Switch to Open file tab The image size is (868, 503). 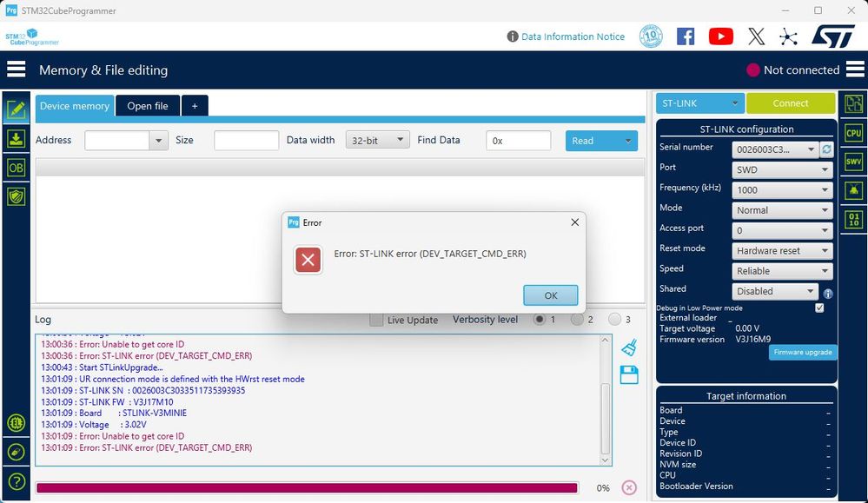click(147, 106)
